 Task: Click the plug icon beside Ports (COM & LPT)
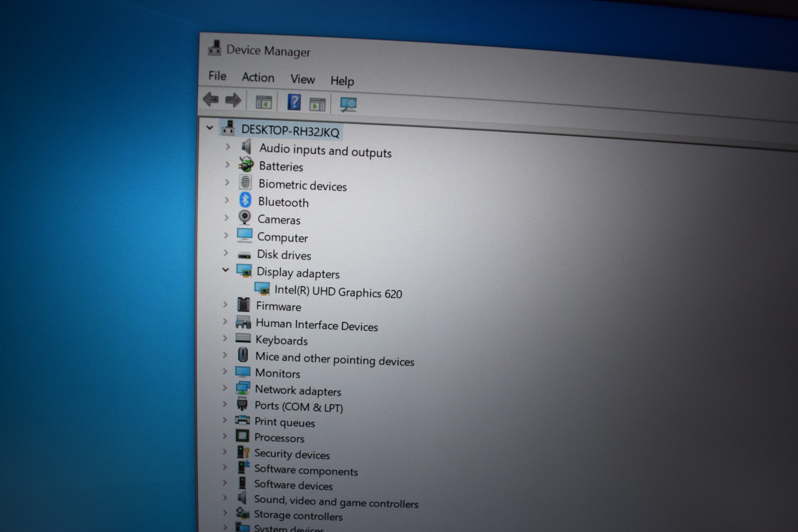pos(242,404)
